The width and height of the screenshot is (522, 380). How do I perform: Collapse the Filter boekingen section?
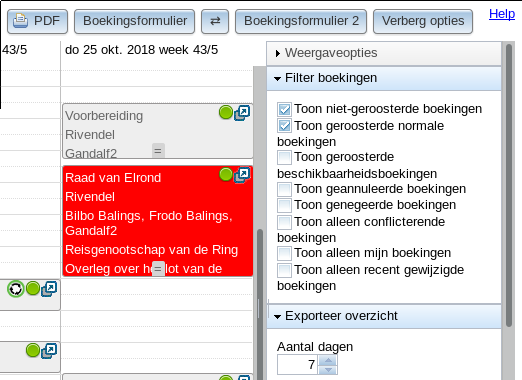[x=384, y=78]
